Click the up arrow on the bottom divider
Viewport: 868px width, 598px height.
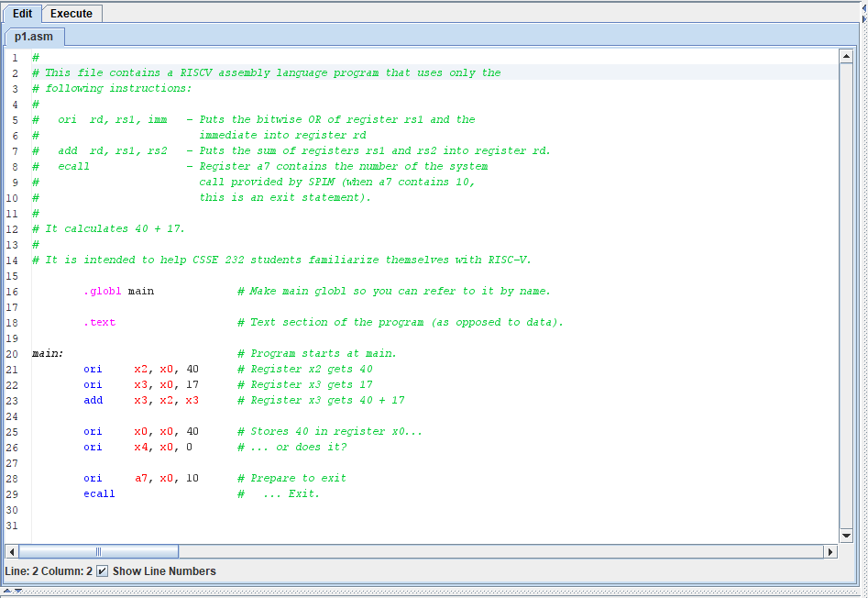[9, 592]
